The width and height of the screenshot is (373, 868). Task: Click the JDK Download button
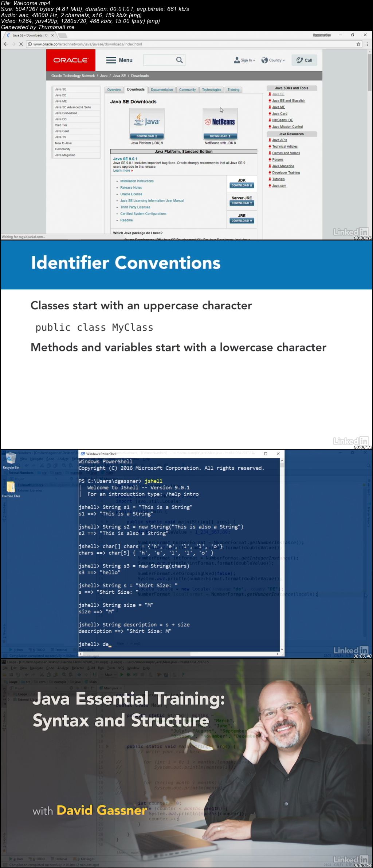point(242,186)
